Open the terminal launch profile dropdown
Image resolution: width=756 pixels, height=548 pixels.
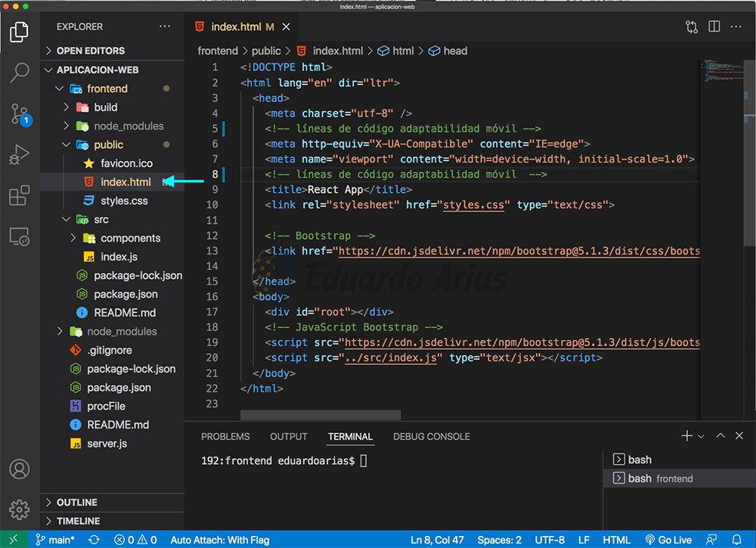[x=701, y=436]
